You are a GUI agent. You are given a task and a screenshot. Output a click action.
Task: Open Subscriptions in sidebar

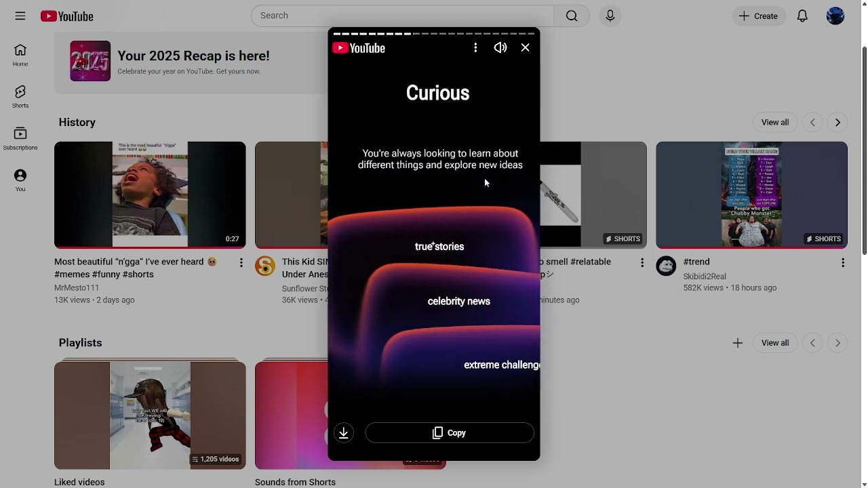pos(20,139)
